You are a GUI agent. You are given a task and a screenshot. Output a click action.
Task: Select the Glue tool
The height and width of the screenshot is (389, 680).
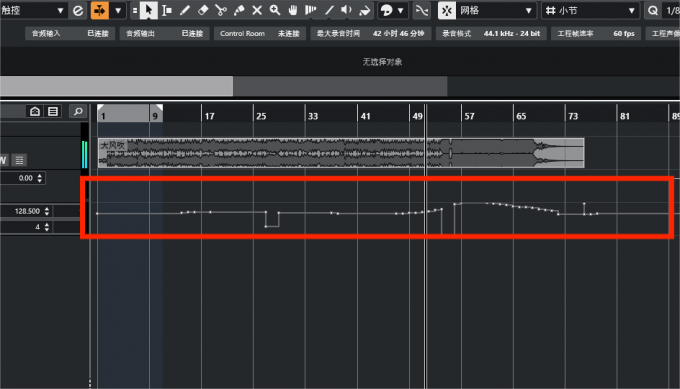[x=239, y=10]
